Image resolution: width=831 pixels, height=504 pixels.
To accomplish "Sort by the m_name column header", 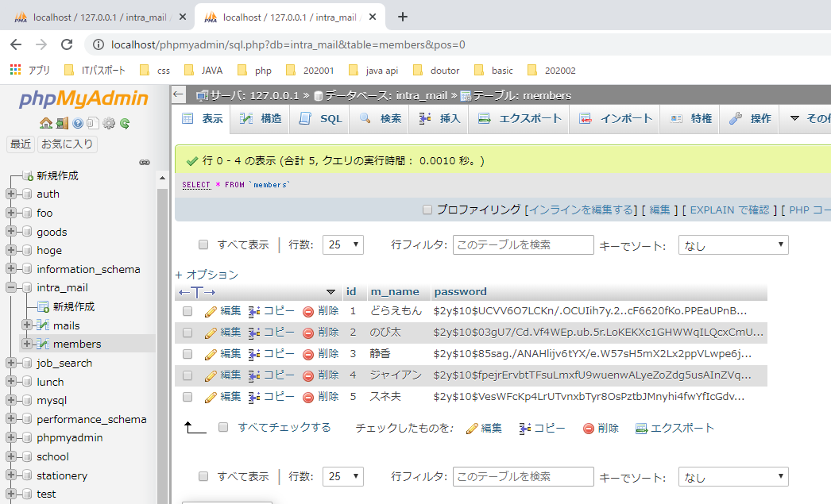I will (x=395, y=292).
